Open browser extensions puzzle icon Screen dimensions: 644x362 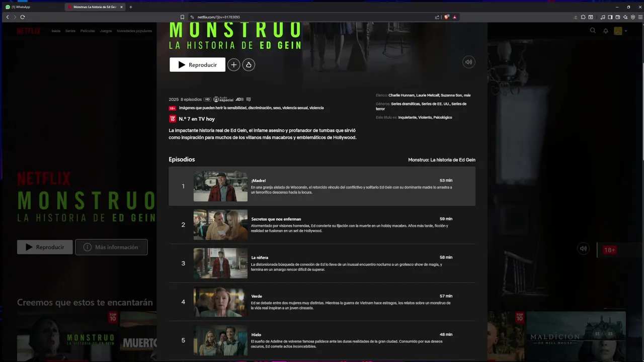[x=583, y=17]
